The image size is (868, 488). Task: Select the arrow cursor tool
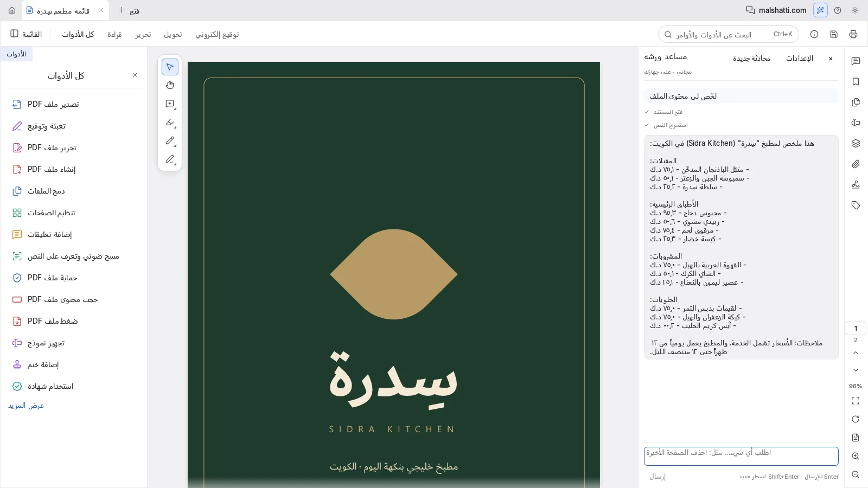170,67
